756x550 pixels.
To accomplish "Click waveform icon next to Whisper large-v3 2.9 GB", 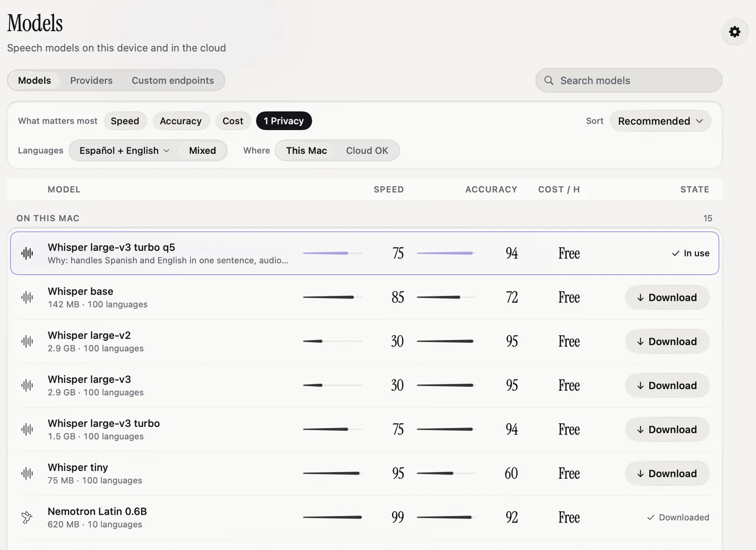I will point(27,385).
